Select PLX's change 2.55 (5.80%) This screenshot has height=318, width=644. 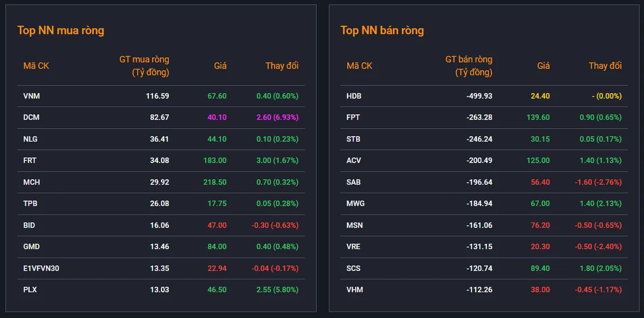(277, 290)
